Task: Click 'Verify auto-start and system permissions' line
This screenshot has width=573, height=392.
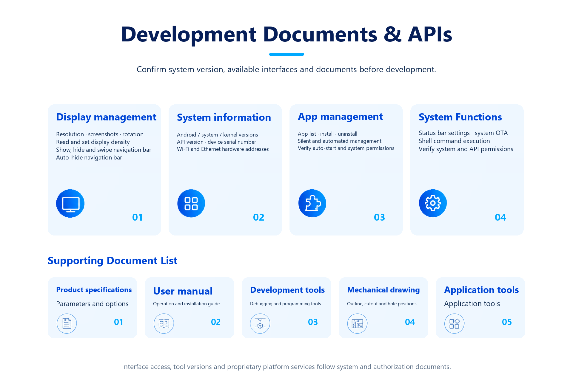Action: 346,148
